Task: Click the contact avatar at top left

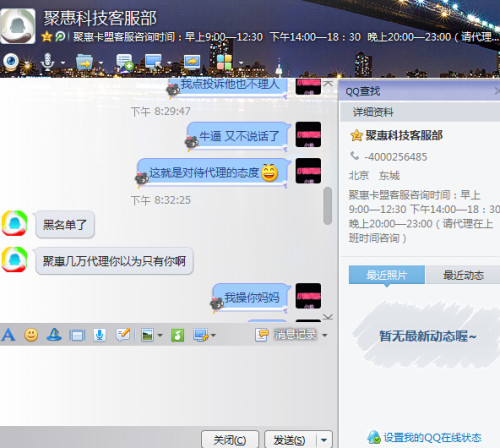Action: click(18, 26)
